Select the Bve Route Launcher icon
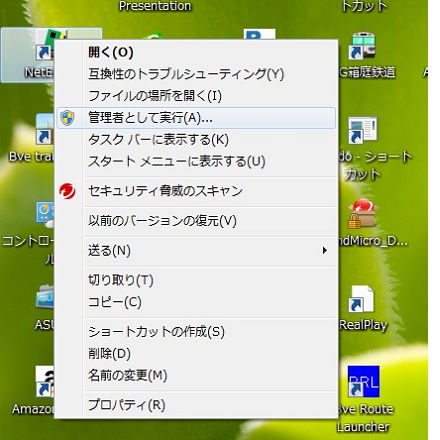Screen dimensions: 440x440 [363, 382]
